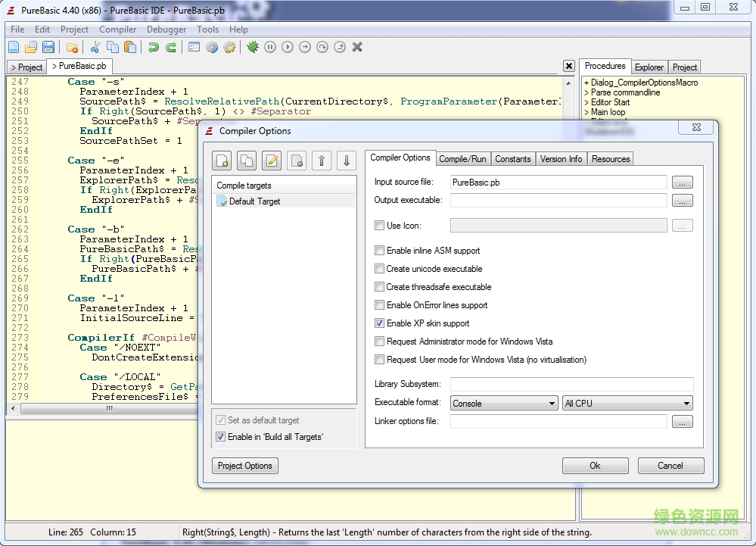Confirm compiler options with Ok
The image size is (756, 546).
pos(595,466)
